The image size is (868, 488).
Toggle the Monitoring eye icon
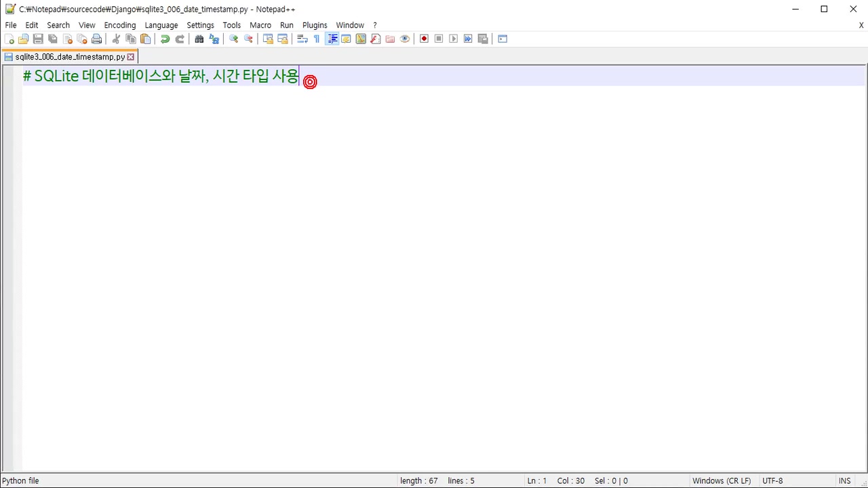405,39
